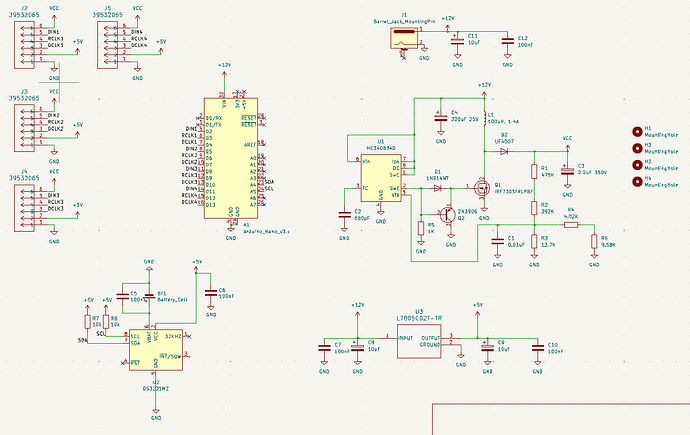Image resolution: width=690 pixels, height=435 pixels.
Task: Click the H1 MountingHole symbol
Action: [x=637, y=132]
